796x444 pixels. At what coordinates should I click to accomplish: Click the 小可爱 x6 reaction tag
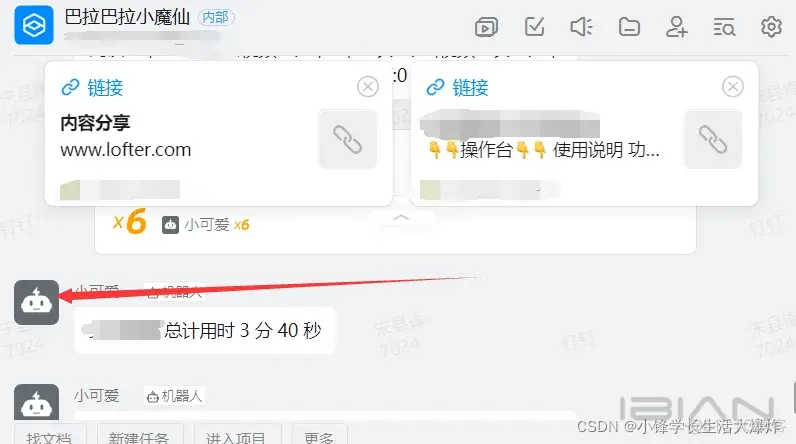click(x=206, y=224)
